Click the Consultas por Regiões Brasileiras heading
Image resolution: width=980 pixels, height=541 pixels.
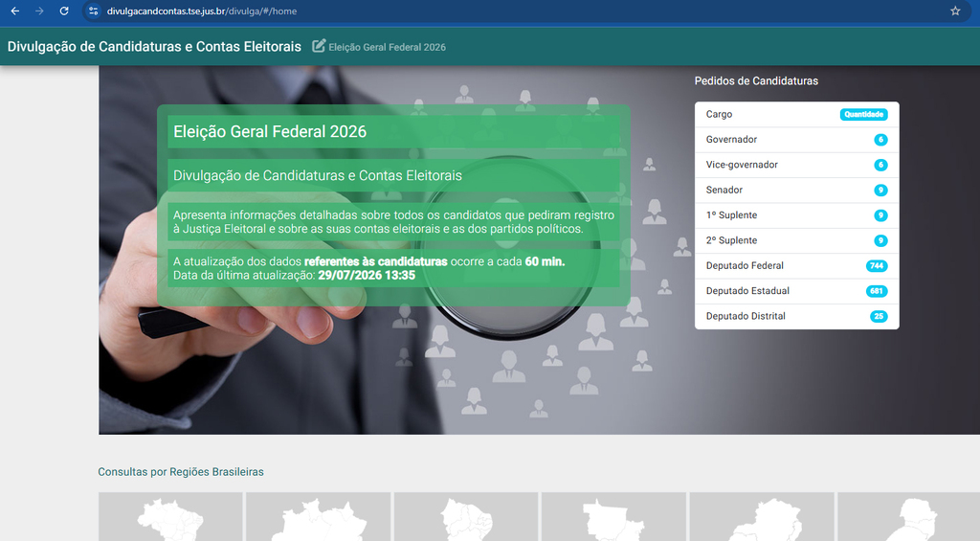tap(181, 471)
